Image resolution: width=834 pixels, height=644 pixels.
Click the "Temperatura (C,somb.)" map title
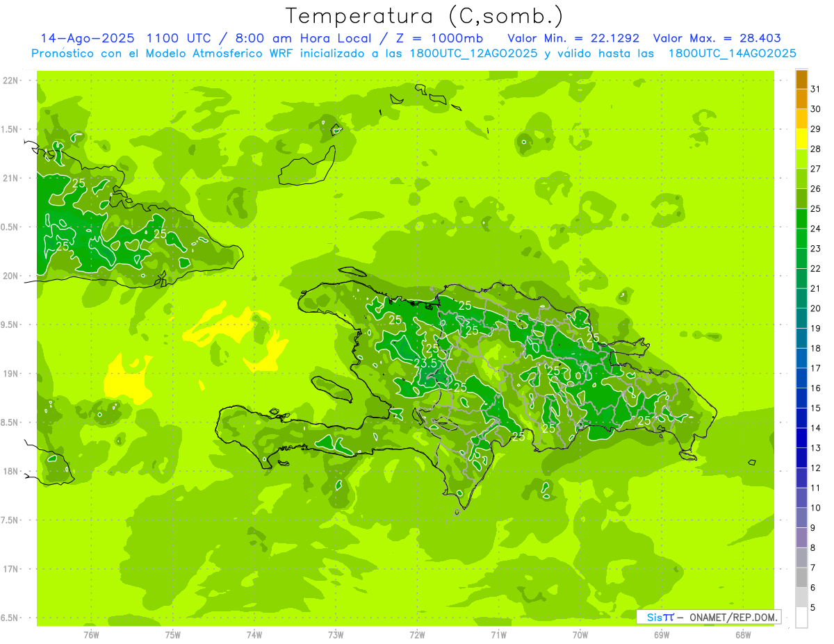pos(425,16)
